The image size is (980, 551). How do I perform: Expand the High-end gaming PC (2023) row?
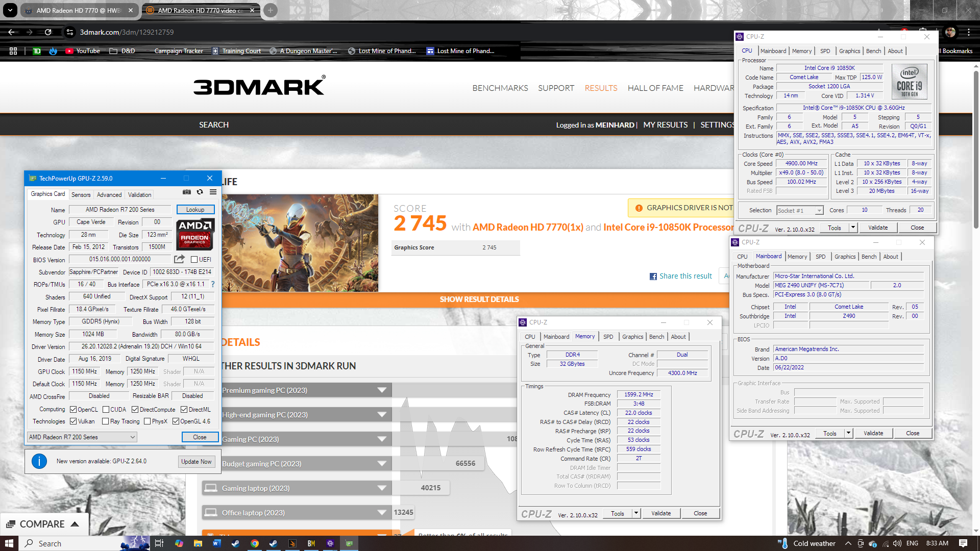point(381,415)
